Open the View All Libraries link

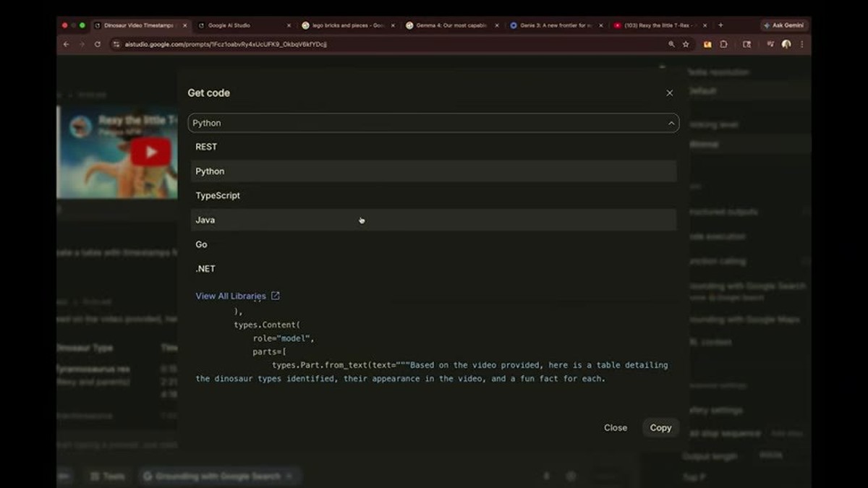pyautogui.click(x=231, y=296)
